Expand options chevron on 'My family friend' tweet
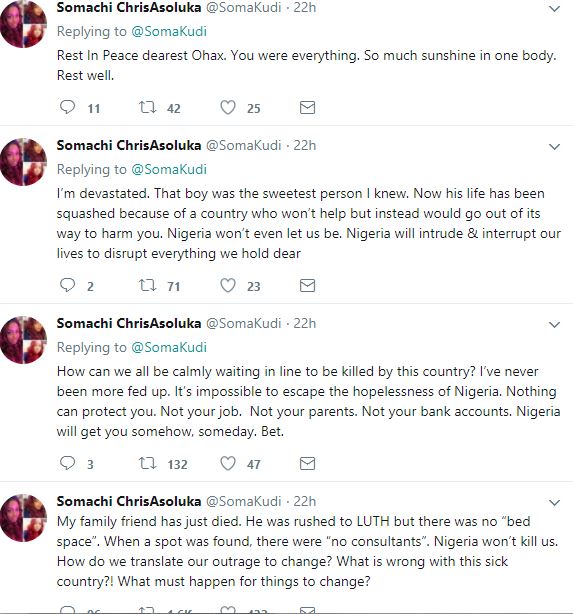This screenshot has height=614, width=573. click(x=555, y=502)
